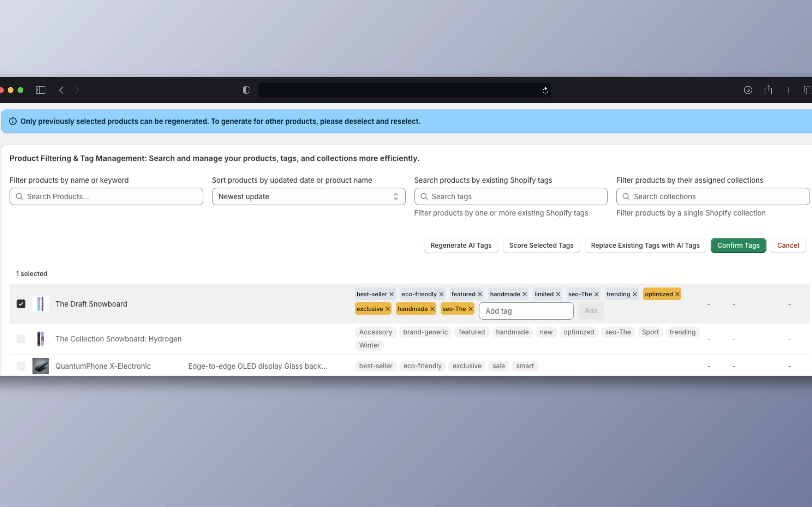
Task: Click the Add tag input field
Action: tap(526, 311)
